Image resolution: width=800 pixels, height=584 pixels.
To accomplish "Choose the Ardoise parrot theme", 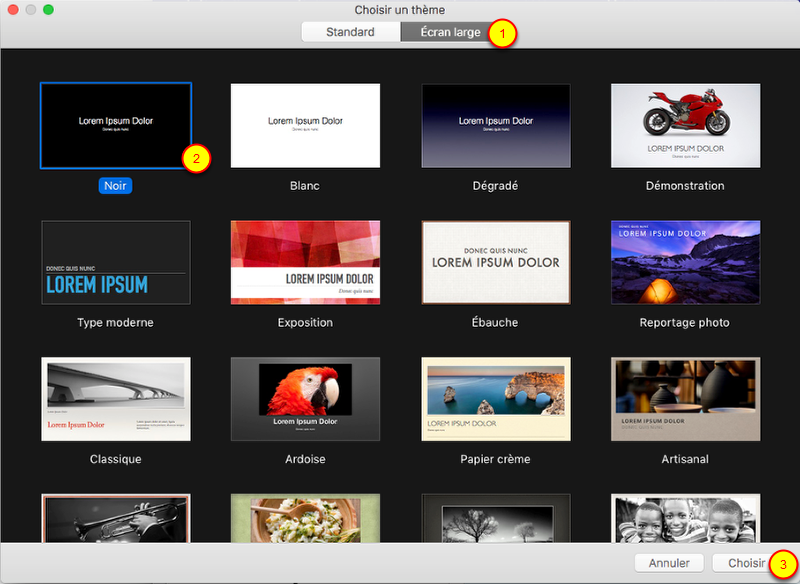I will (305, 399).
